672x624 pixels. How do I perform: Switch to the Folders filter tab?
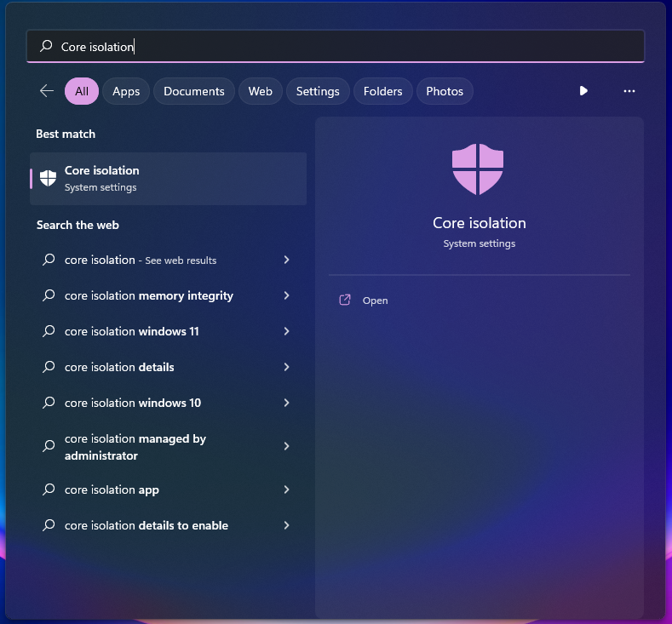coord(382,91)
